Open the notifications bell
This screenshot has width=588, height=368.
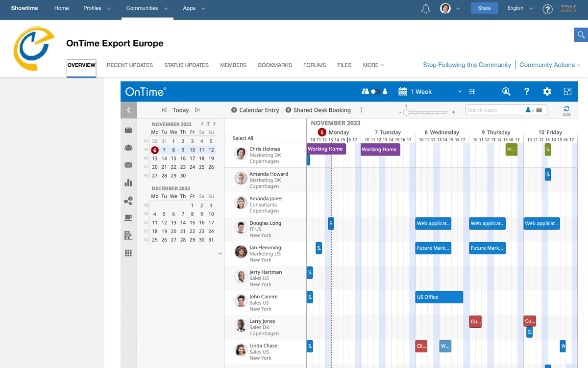point(426,9)
